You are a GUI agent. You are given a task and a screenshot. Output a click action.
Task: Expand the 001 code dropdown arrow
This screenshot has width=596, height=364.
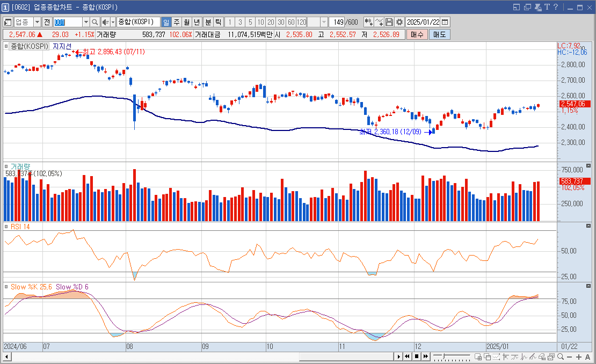[x=86, y=22]
